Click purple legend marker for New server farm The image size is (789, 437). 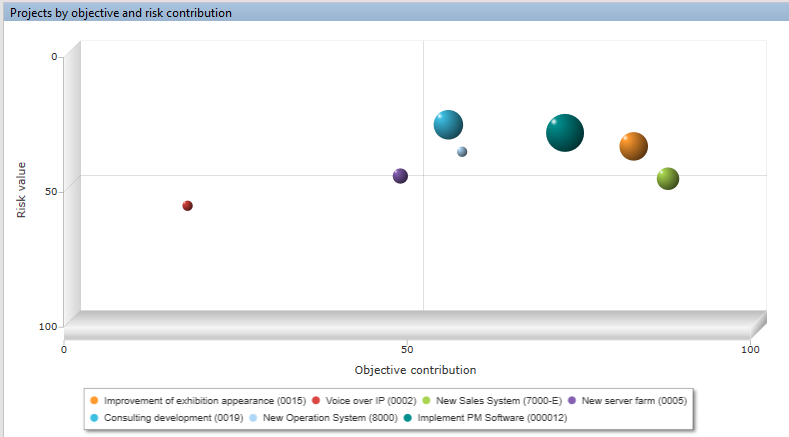pos(572,401)
